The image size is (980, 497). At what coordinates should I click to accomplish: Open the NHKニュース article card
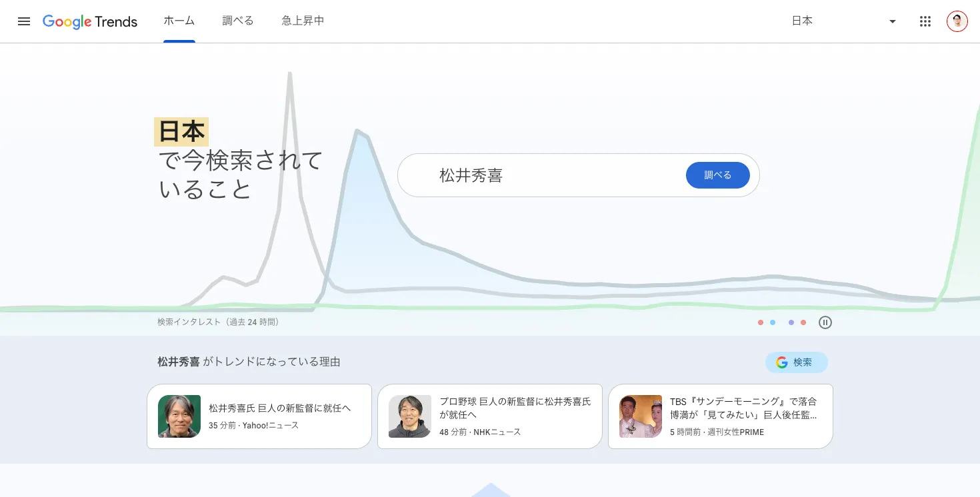click(490, 416)
